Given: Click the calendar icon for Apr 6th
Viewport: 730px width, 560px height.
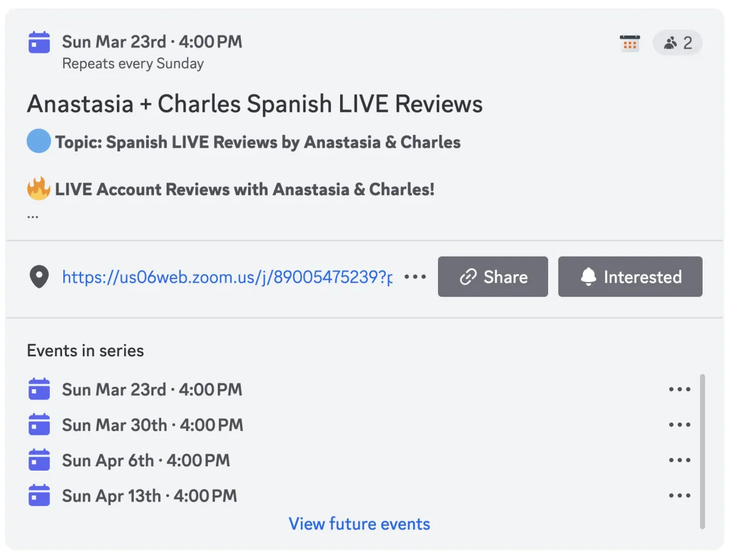Looking at the screenshot, I should (x=40, y=460).
